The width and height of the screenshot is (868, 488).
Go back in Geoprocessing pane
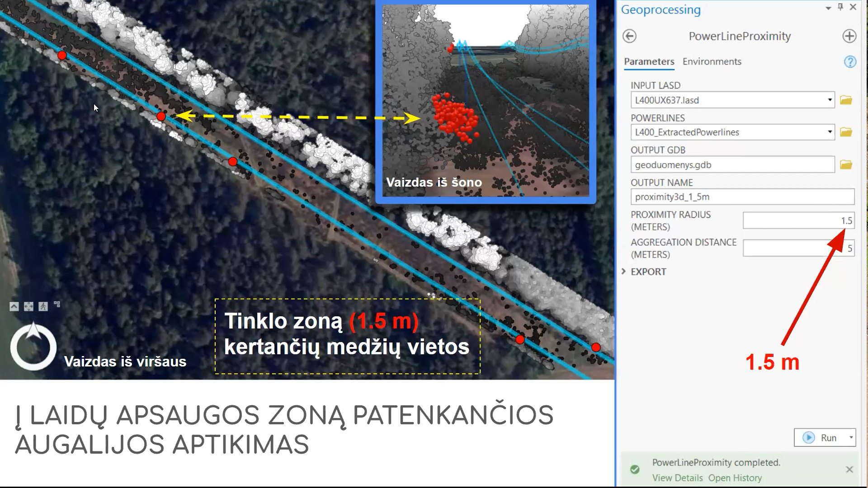point(629,36)
